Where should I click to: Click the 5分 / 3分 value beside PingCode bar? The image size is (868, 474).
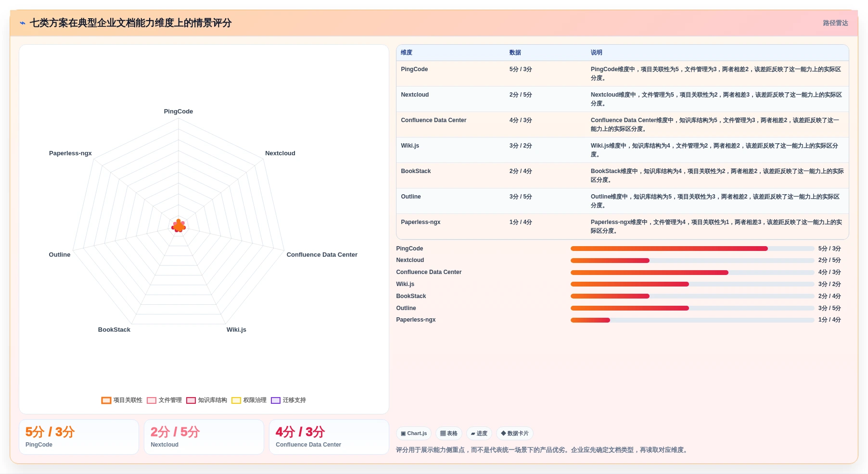point(830,249)
